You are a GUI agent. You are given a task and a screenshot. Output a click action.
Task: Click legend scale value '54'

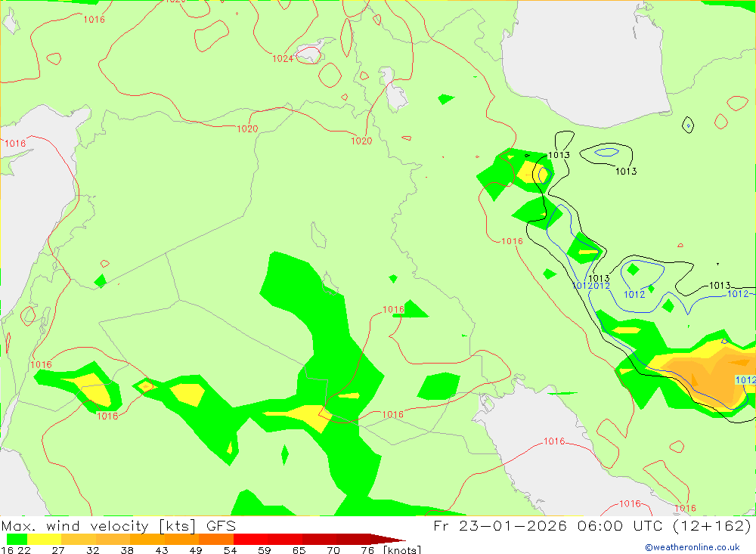click(x=230, y=550)
